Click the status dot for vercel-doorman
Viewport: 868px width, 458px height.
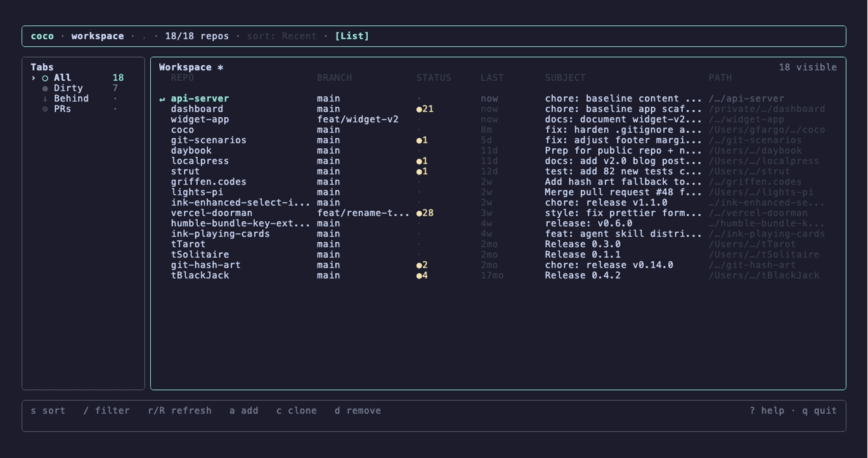[419, 213]
